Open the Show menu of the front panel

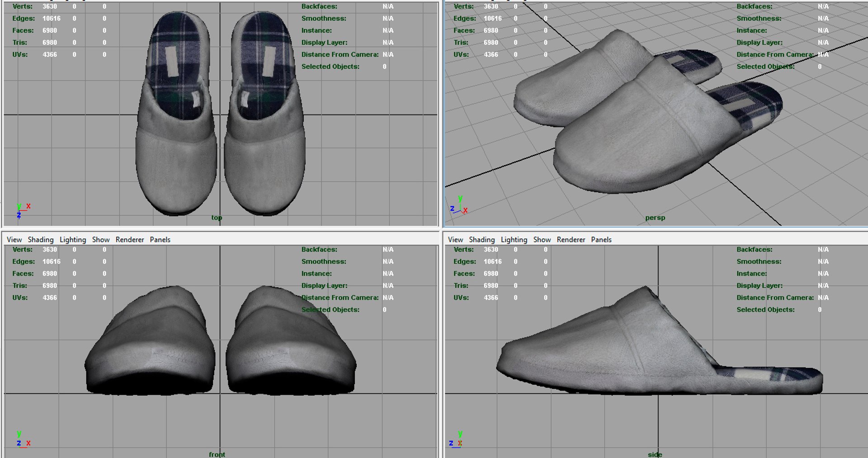pyautogui.click(x=101, y=239)
